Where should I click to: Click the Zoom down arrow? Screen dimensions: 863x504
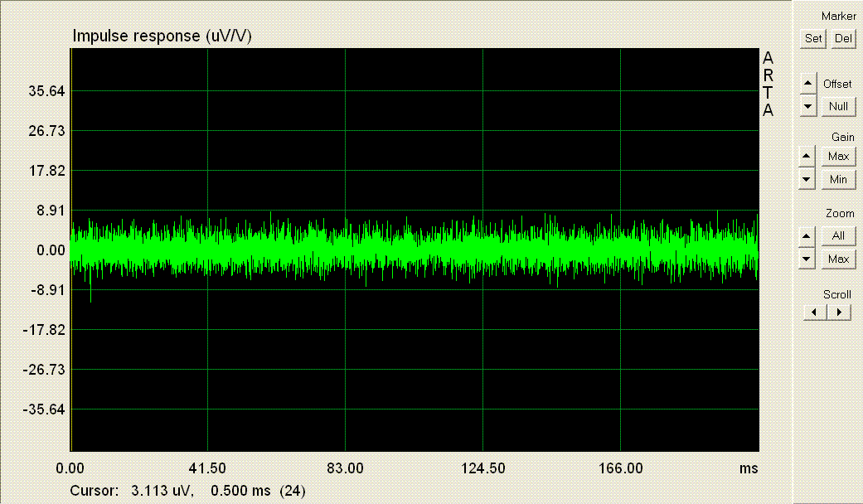[807, 259]
